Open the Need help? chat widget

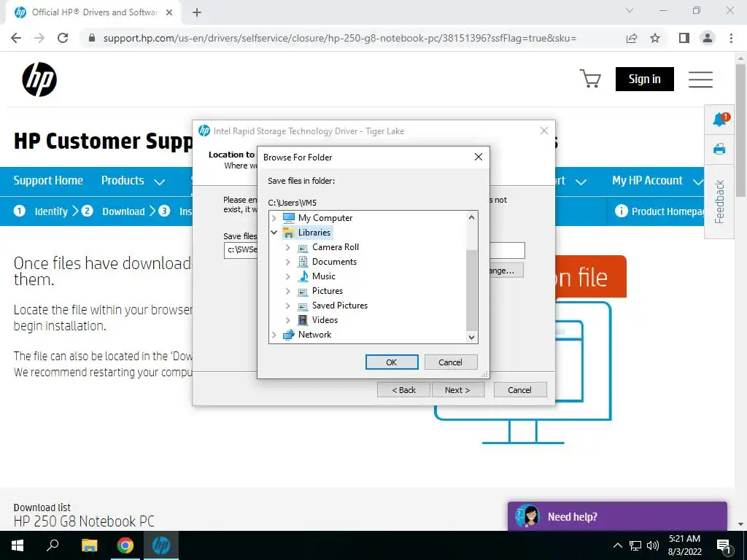coord(617,516)
